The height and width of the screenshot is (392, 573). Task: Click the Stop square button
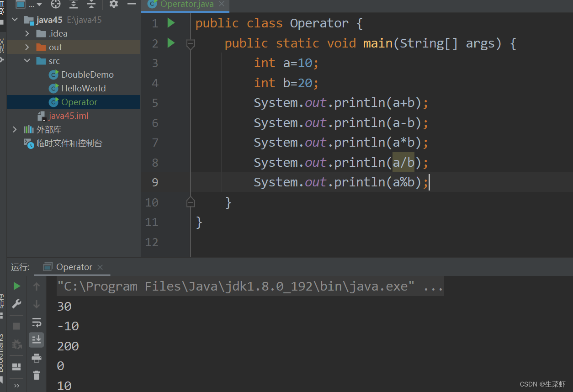(16, 326)
